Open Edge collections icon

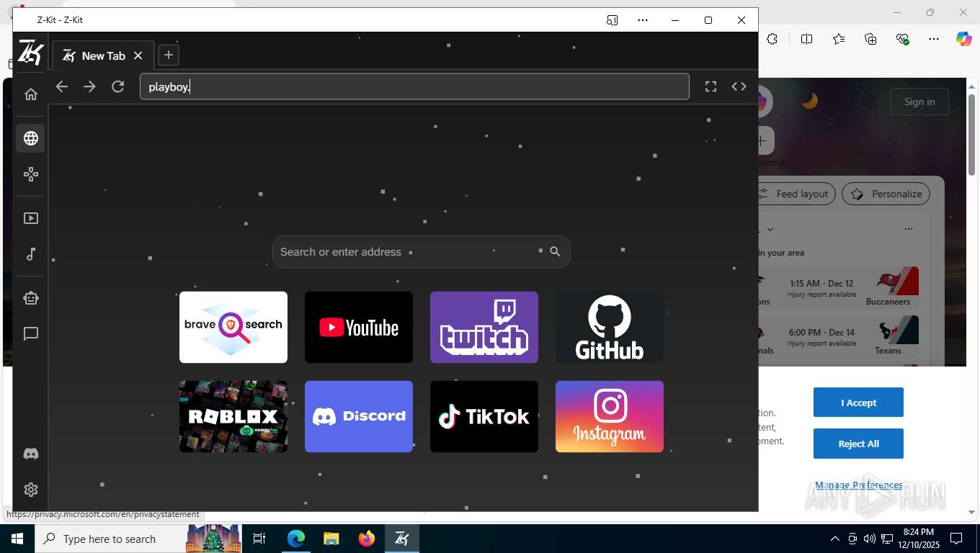870,39
